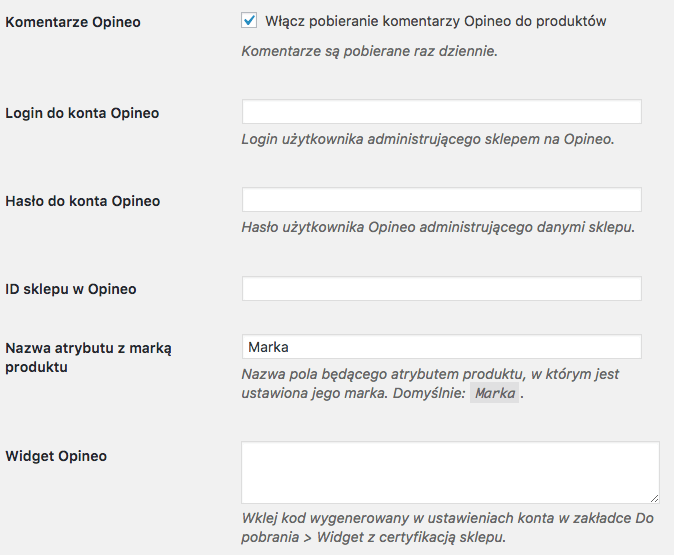Image resolution: width=674 pixels, height=555 pixels.
Task: Click the 'Włącz pobieranie komentarzy Opineo' checkbox label
Action: click(435, 21)
